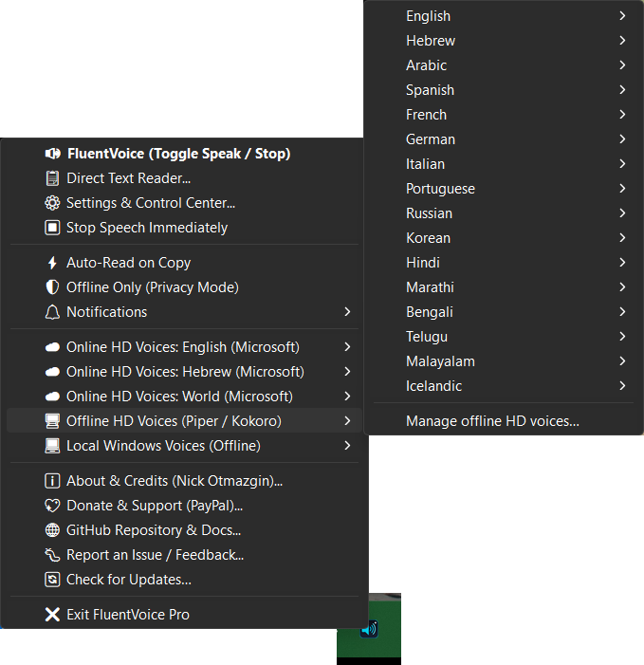Choose Exit FluentVoice Pro
Viewport: 644px width, 665px height.
click(x=184, y=615)
